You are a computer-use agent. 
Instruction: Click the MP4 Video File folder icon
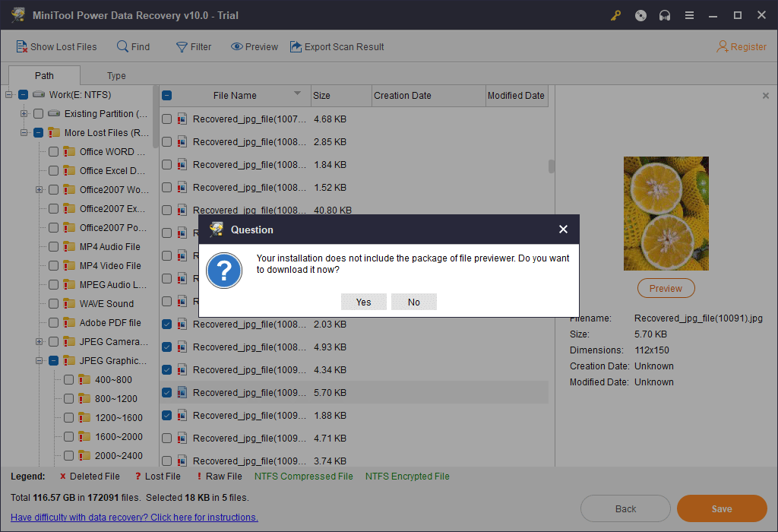[69, 265]
